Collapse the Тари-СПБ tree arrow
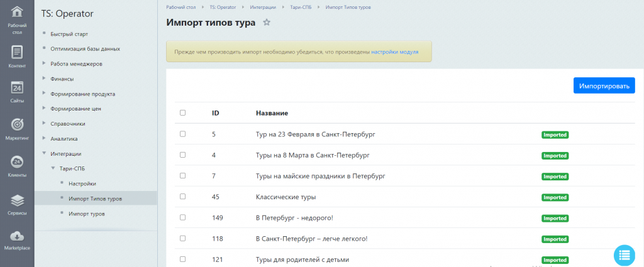Viewport: 644px width, 267px height. click(x=53, y=168)
